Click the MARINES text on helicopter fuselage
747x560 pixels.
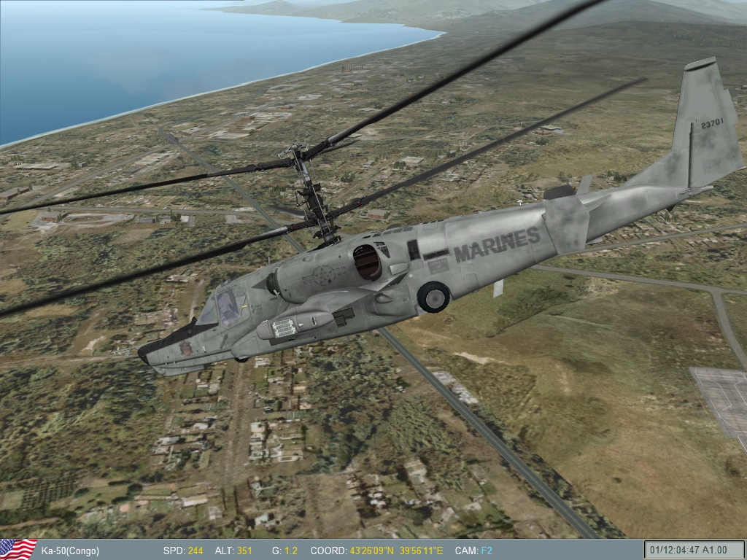coord(498,244)
